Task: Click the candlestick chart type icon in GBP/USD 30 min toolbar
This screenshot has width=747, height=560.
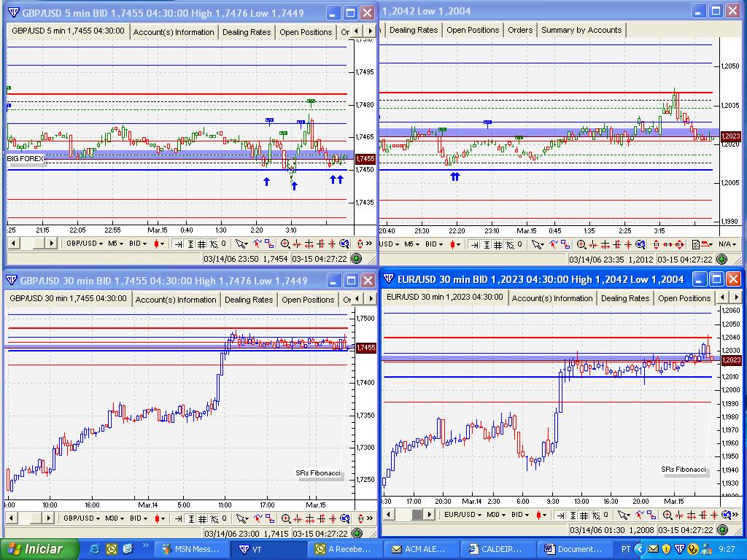Action: 157,518
